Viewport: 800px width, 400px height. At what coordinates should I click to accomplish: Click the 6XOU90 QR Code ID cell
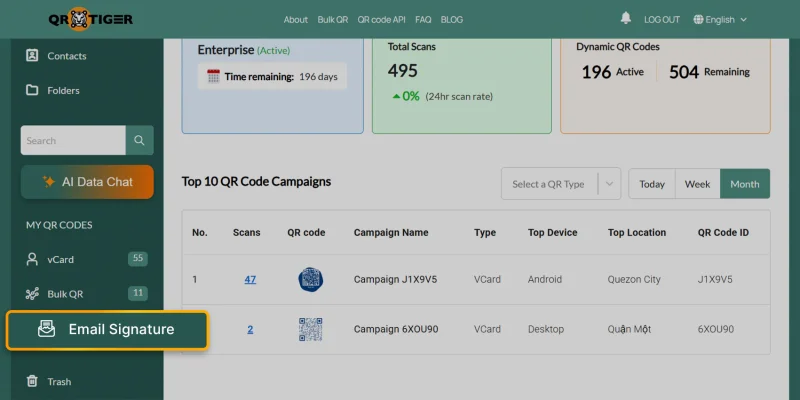[x=716, y=330]
